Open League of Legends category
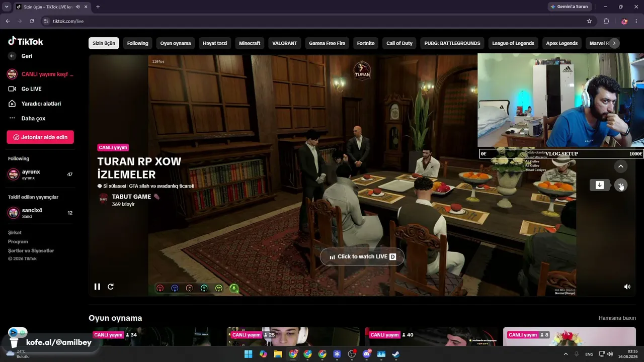Viewport: 644px width, 362px height. (513, 43)
